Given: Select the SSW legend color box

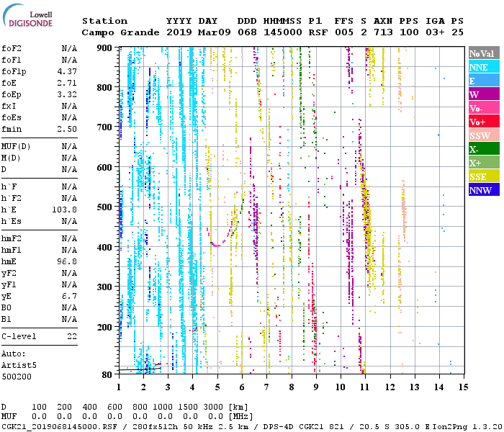Looking at the screenshot, I should click(484, 135).
